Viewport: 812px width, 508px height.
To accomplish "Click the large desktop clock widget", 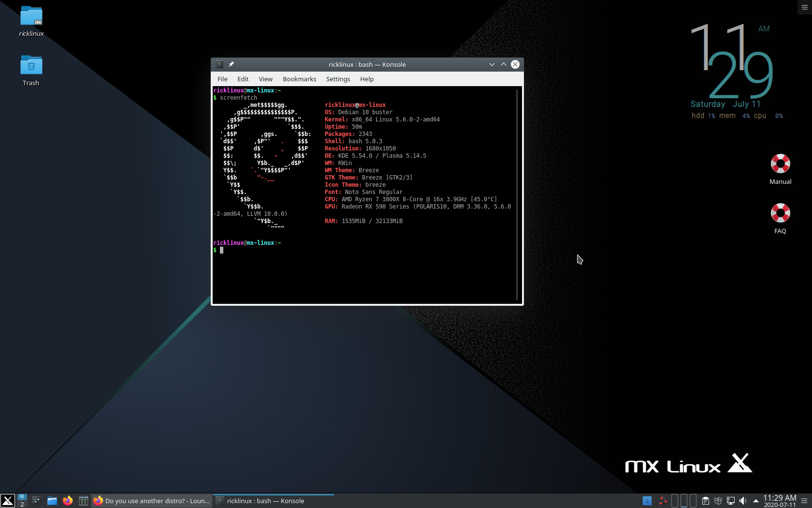I will coord(732,61).
